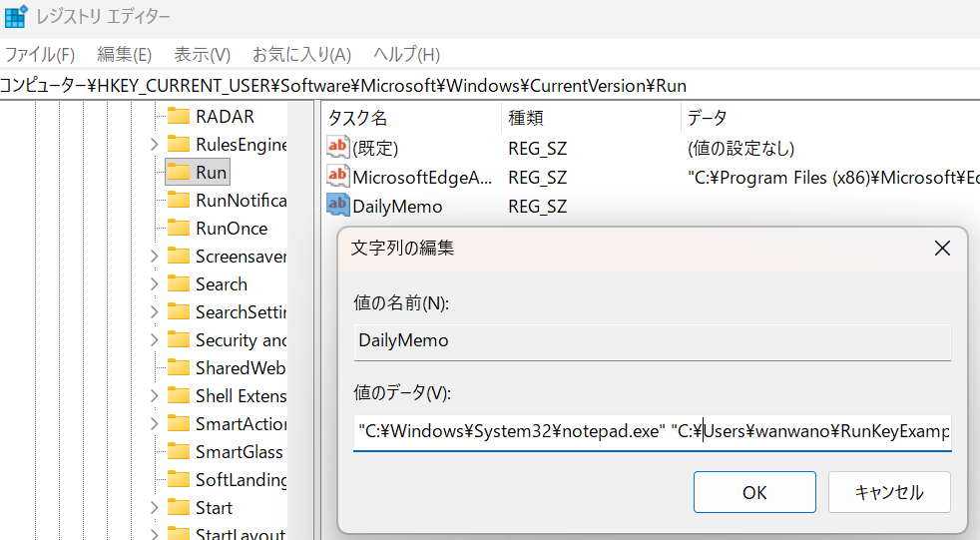Click the 値のデータ input field
The height and width of the screenshot is (540, 980).
pyautogui.click(x=653, y=432)
